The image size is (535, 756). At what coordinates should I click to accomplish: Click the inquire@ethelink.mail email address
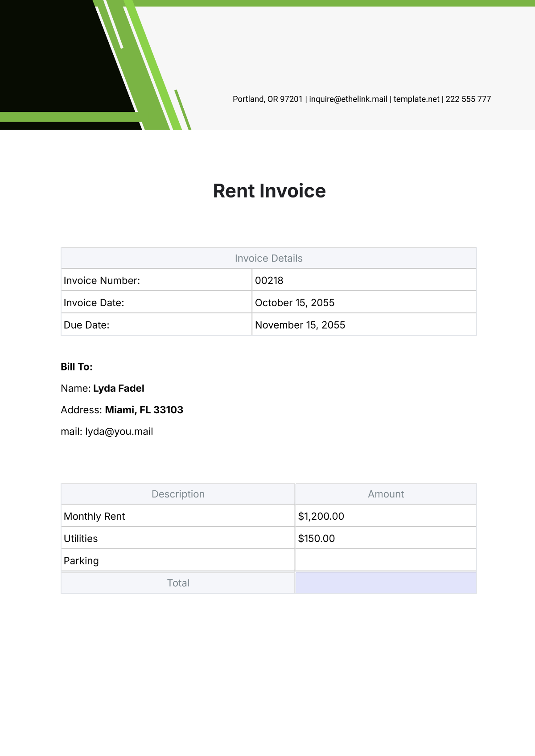pos(348,99)
